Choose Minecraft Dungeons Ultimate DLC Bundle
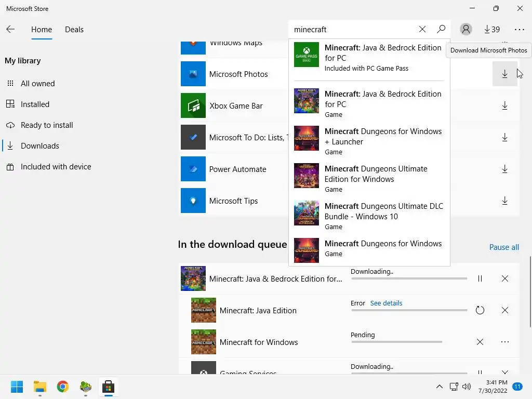The width and height of the screenshot is (532, 399). click(369, 216)
